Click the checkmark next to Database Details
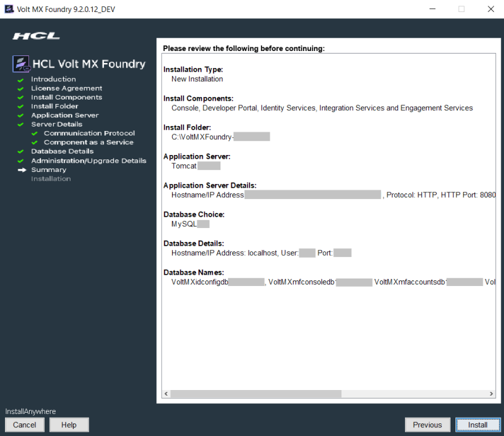504x436 pixels. click(22, 151)
